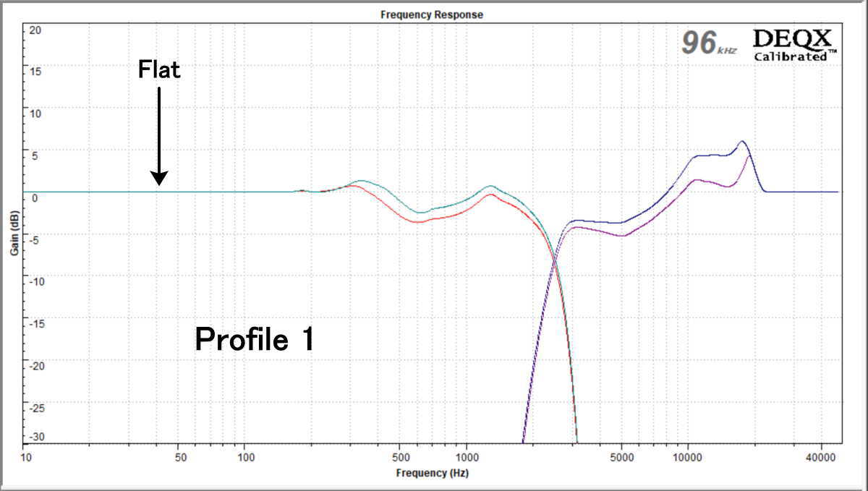Screen dimensions: 868x491
Task: Select the Flat annotation label
Action: [x=159, y=70]
